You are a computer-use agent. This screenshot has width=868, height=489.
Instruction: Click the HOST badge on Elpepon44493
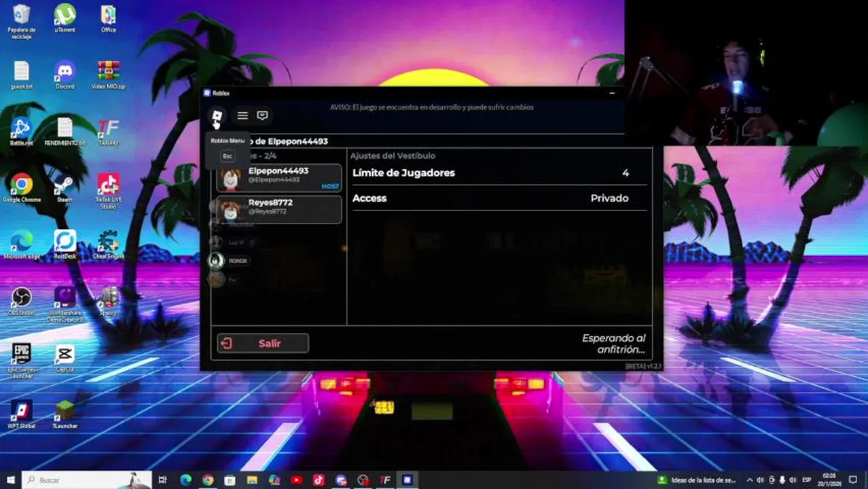pos(330,186)
